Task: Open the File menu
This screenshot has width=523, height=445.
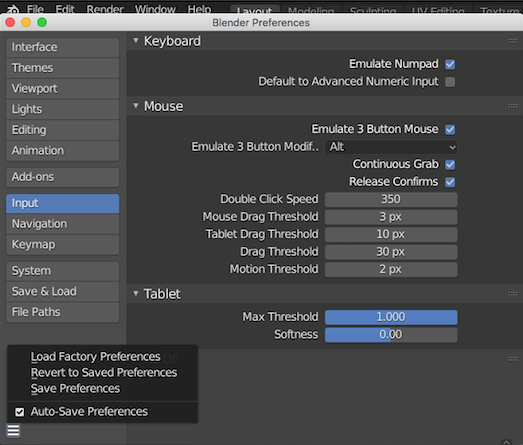Action: click(35, 9)
